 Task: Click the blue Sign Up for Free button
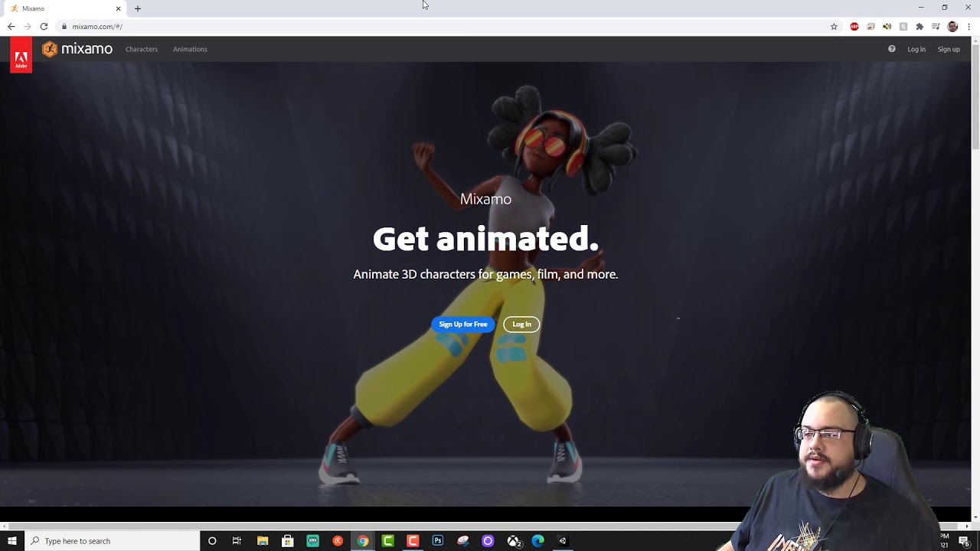463,324
